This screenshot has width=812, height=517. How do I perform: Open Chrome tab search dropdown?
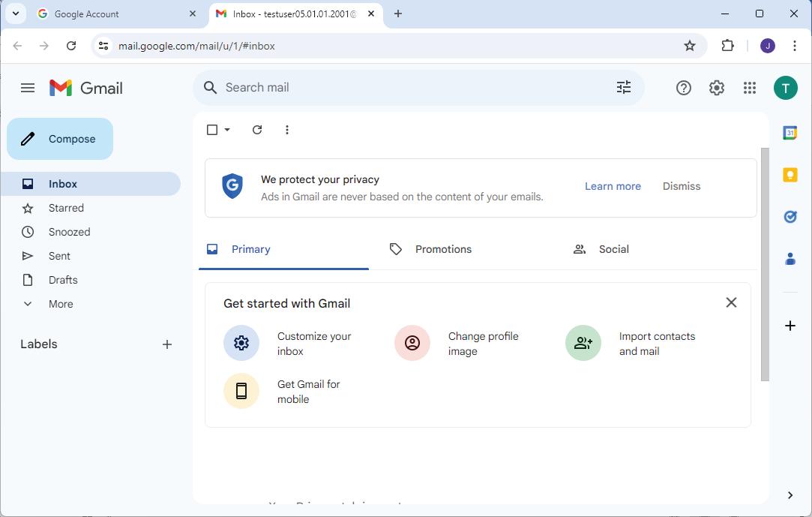(16, 14)
